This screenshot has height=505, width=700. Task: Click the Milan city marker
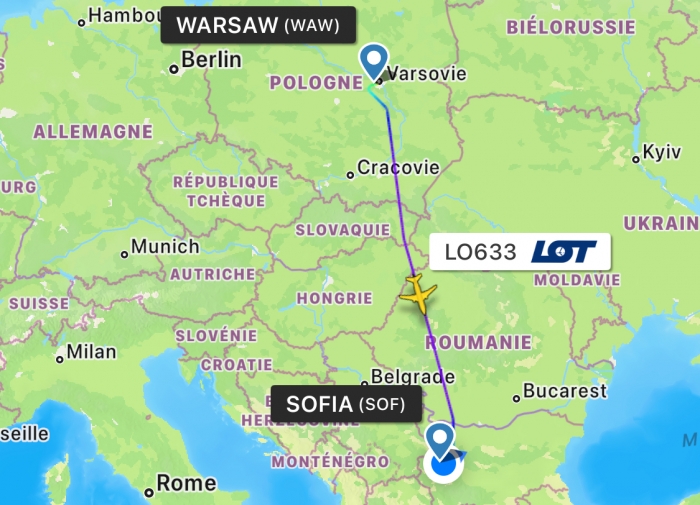pos(60,359)
